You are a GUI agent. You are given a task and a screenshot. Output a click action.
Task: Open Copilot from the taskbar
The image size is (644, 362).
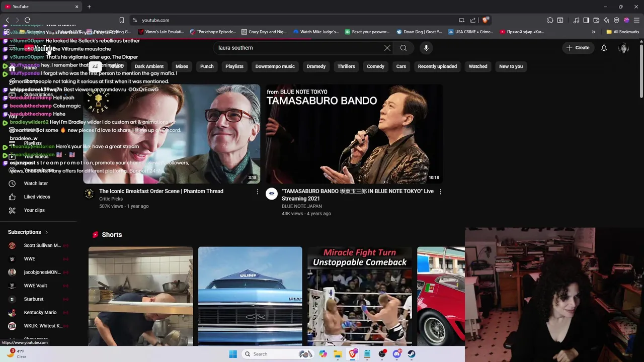(x=323, y=354)
